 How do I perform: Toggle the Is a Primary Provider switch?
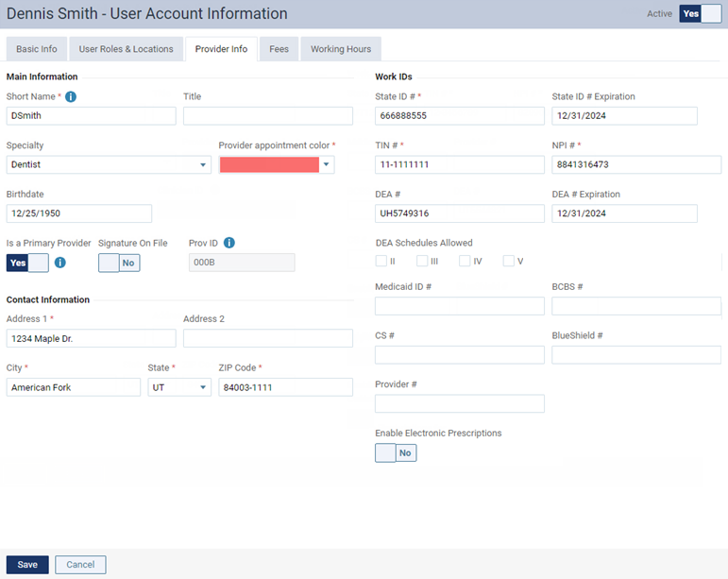coord(27,263)
